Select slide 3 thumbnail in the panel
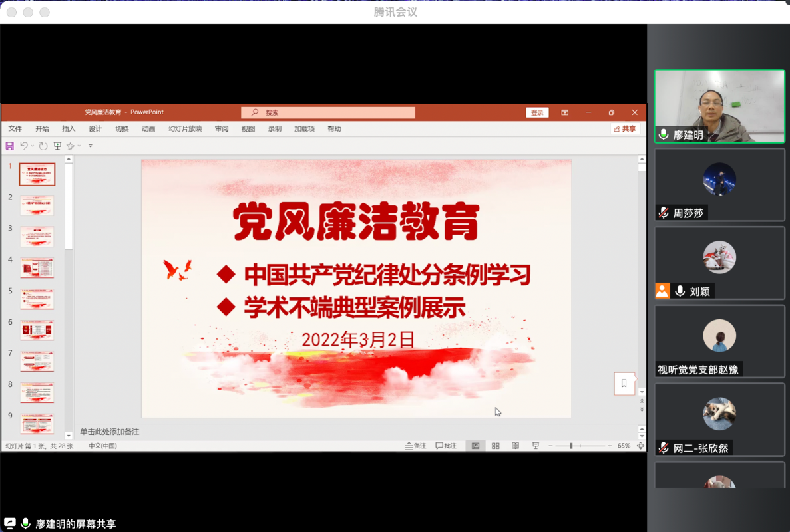 pyautogui.click(x=37, y=237)
